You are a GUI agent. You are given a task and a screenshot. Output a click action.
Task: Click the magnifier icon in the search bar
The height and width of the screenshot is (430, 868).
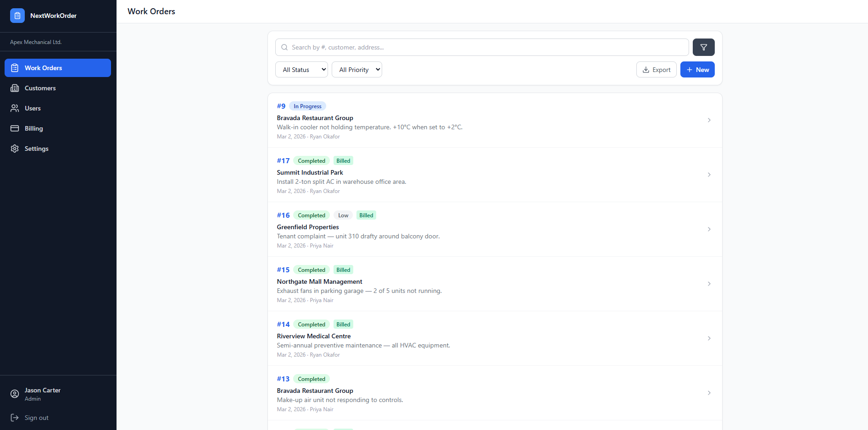[x=284, y=47]
